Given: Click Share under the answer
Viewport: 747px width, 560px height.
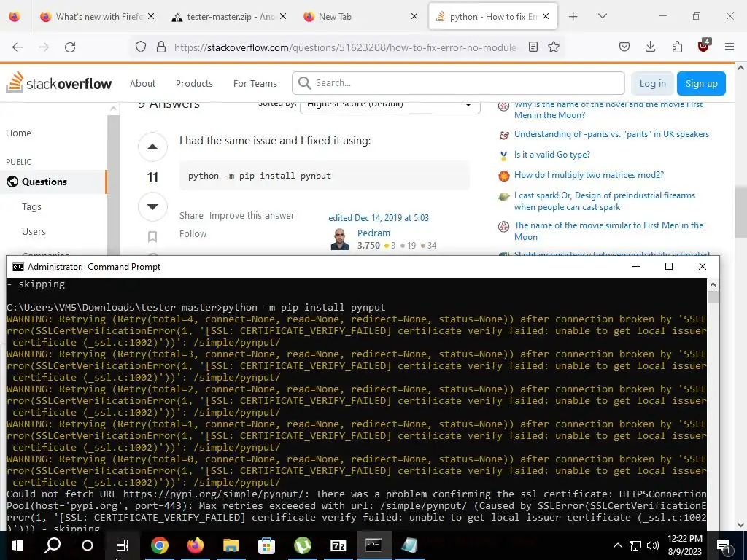Looking at the screenshot, I should point(191,216).
